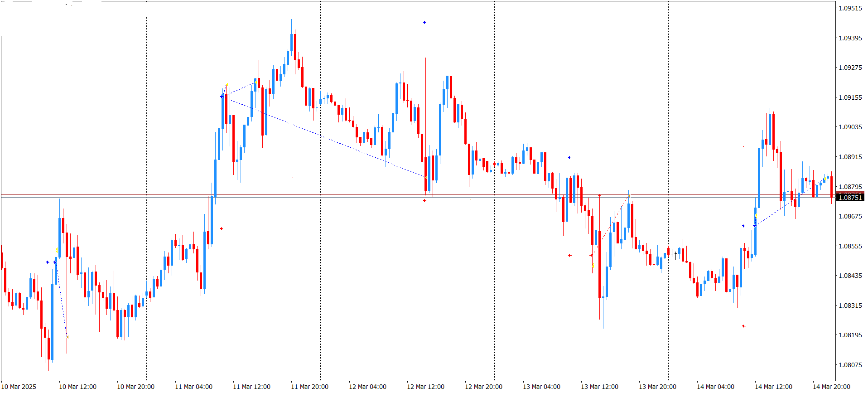Screen dimensions: 868x393
Task: Click the 1.08075 price scale value
Action: 850,365
